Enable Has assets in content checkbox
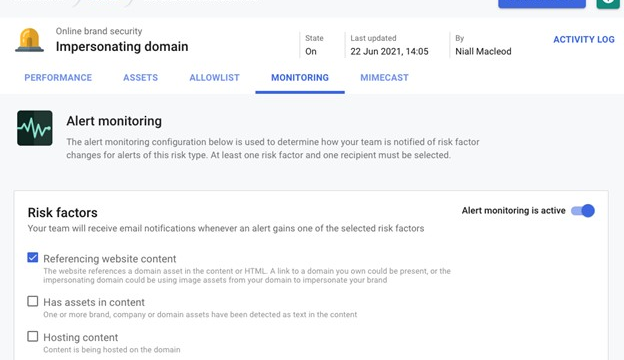 click(33, 301)
